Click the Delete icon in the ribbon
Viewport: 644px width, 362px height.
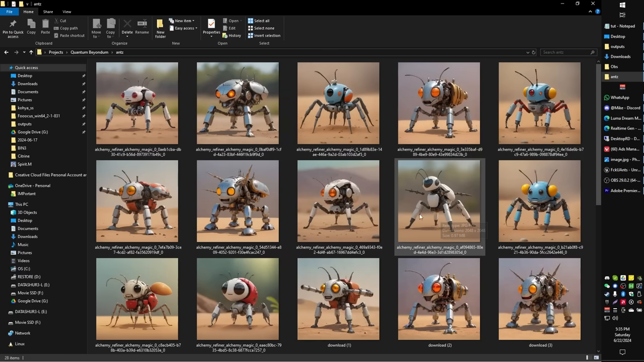click(x=127, y=24)
